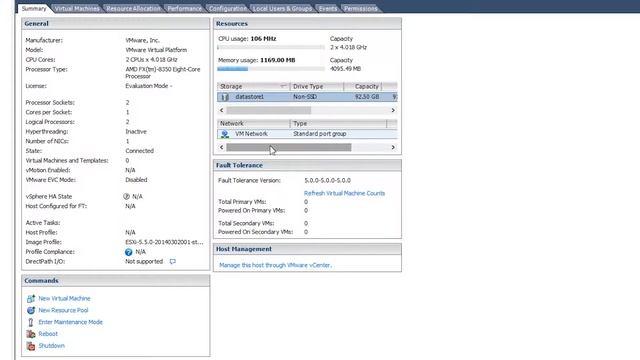The height and width of the screenshot is (360, 640).
Task: Click the 92.50 GB capacity cell
Action: point(367,97)
